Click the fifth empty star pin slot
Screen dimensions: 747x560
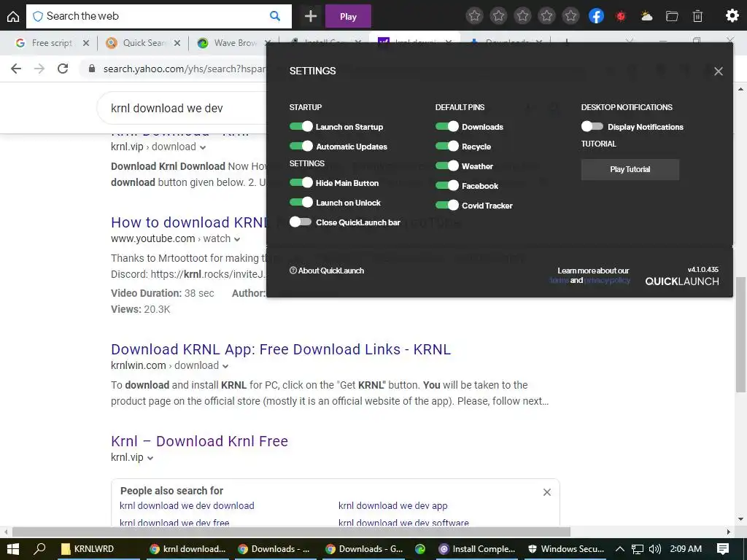[570, 16]
